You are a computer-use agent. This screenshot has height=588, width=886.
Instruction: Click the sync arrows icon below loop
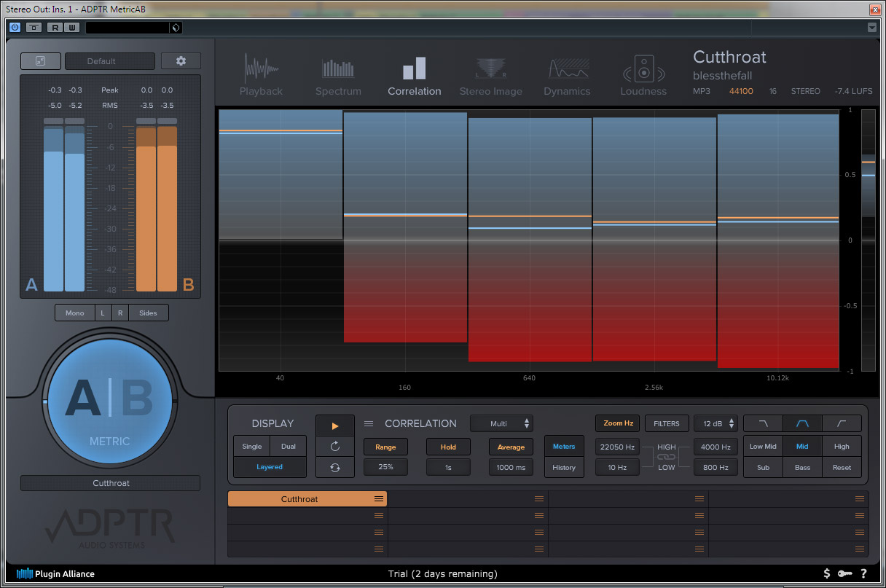335,468
